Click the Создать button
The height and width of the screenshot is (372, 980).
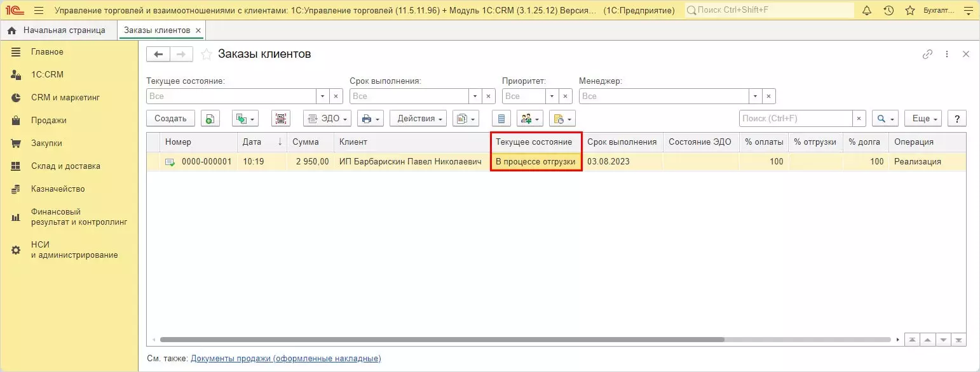point(170,119)
